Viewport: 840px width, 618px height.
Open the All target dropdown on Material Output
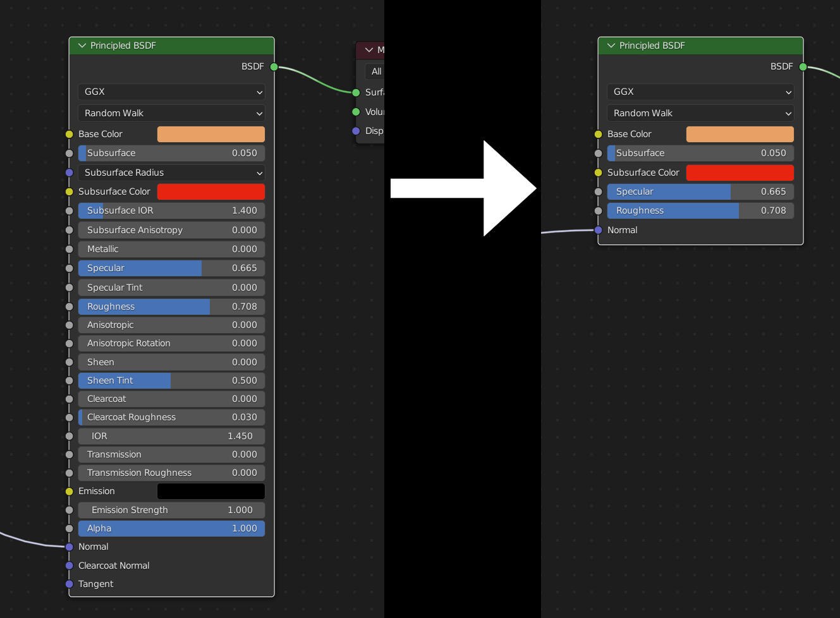coord(375,71)
